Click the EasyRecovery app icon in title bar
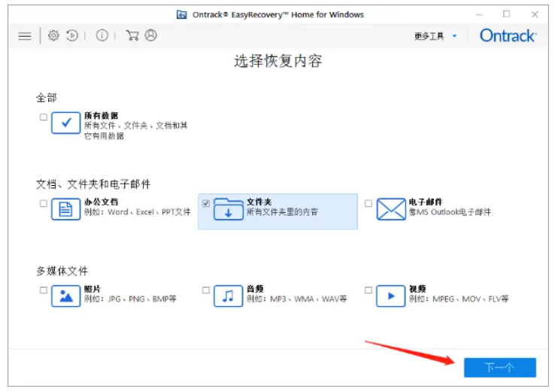 click(181, 14)
